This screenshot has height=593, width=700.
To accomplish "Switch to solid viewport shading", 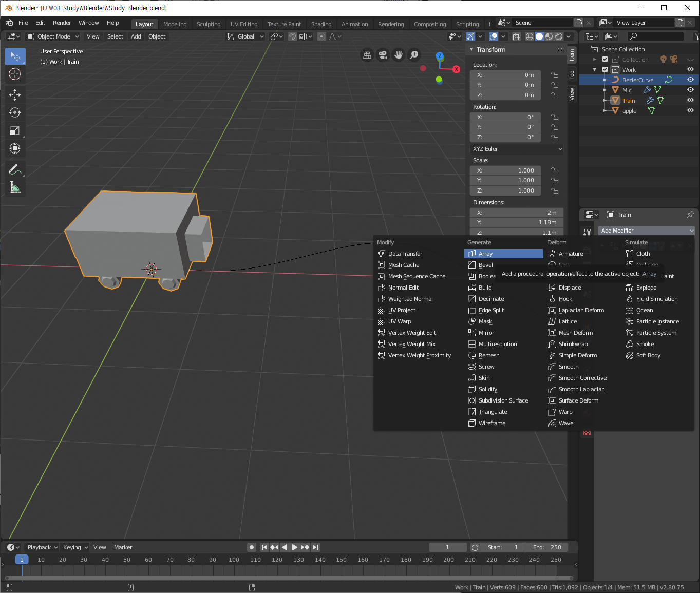I will pyautogui.click(x=539, y=36).
